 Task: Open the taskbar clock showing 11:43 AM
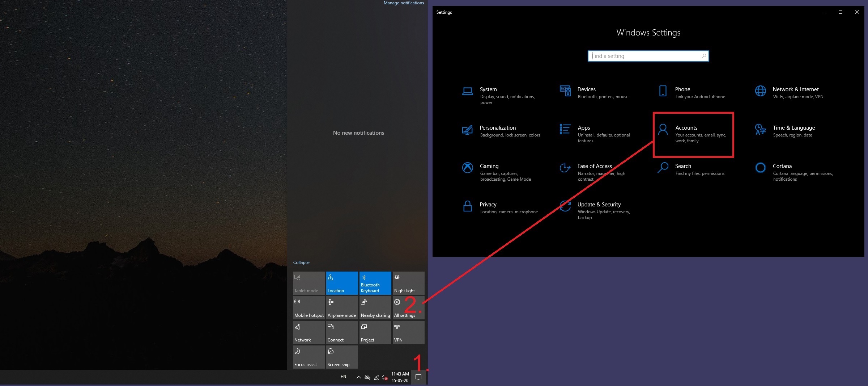point(400,377)
